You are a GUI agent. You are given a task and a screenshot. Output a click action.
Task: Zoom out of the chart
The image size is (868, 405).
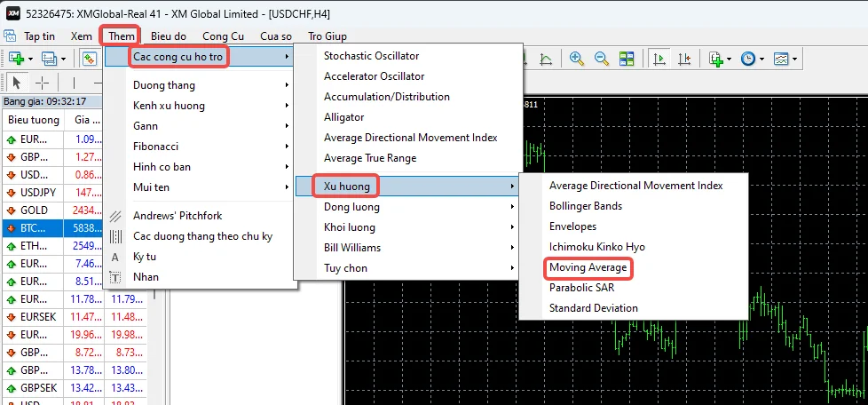point(602,59)
